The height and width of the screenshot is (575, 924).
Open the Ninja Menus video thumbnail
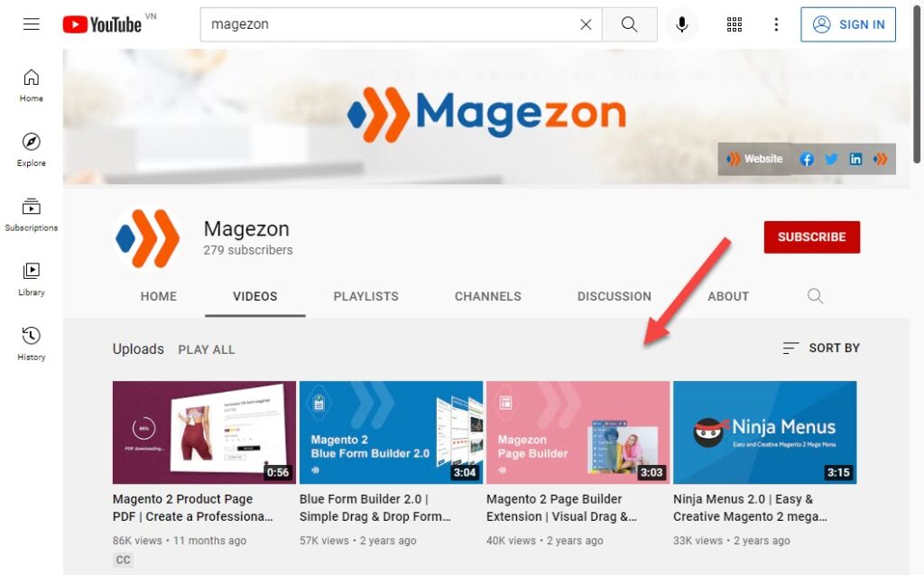(x=765, y=432)
